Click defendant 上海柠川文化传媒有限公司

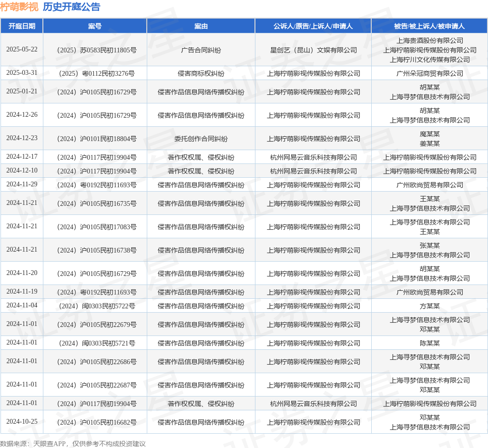[x=430, y=60]
